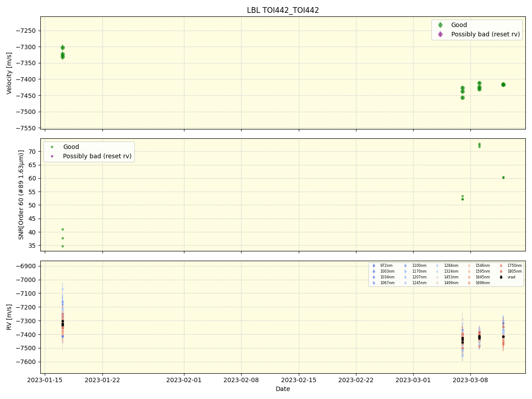Click the 1245nm label in RV legend
532x399 pixels.
click(419, 283)
